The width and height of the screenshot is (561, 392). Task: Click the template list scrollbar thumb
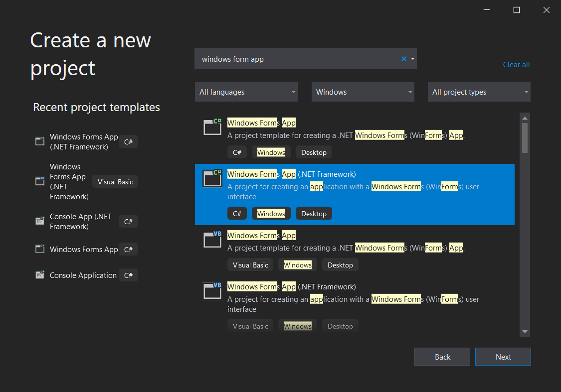(525, 138)
